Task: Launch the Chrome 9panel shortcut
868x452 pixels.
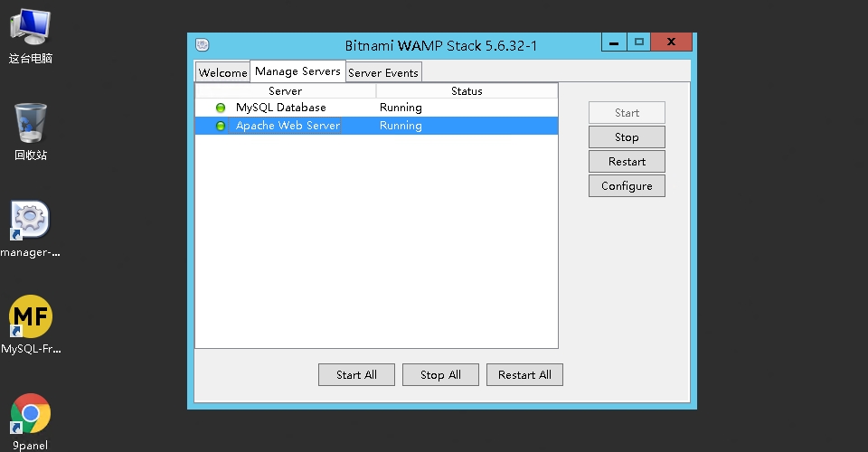Action: 31,415
